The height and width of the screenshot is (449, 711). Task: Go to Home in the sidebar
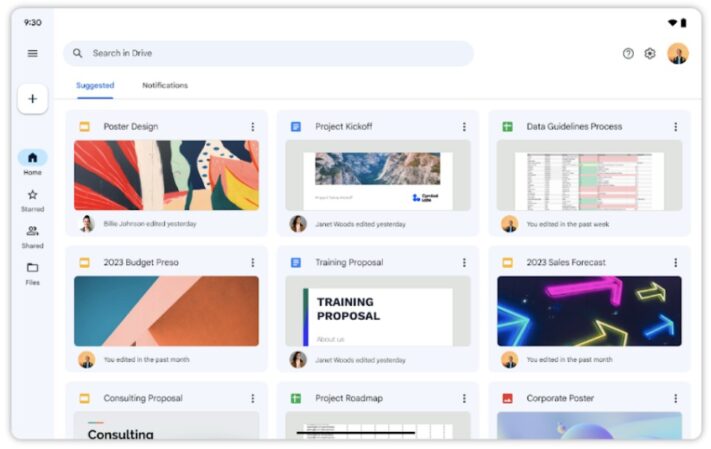(33, 163)
